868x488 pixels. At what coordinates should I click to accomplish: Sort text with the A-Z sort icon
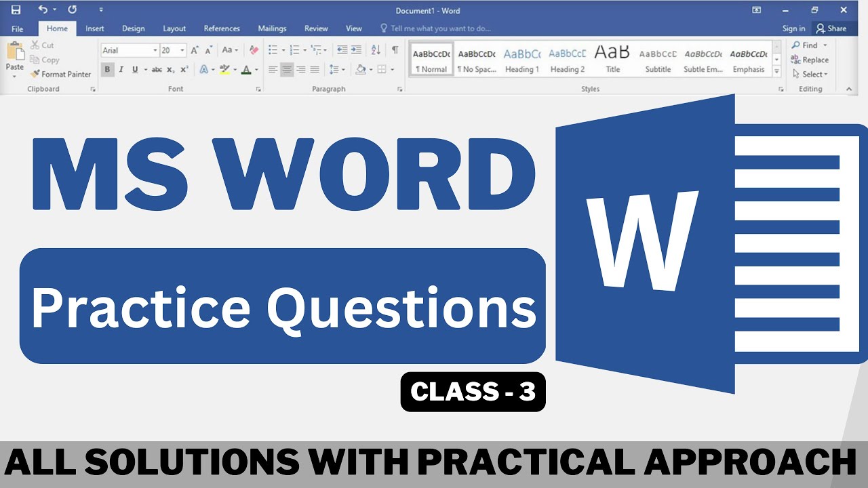[376, 50]
